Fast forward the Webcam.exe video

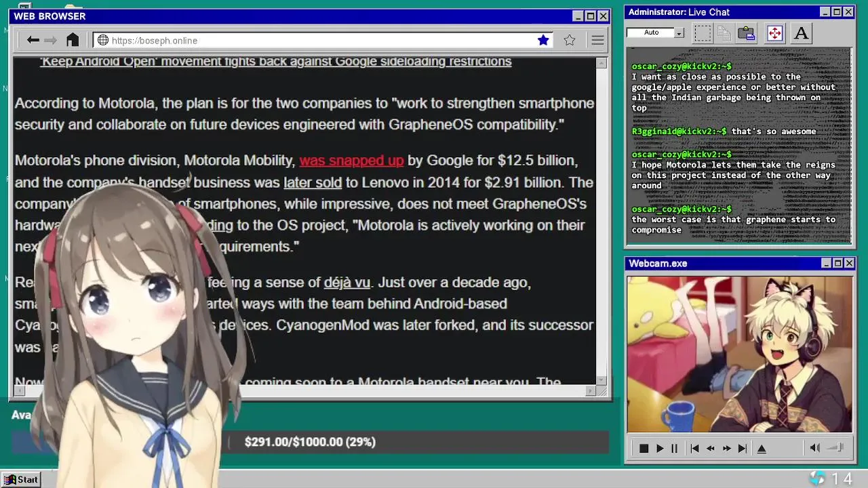pos(727,448)
